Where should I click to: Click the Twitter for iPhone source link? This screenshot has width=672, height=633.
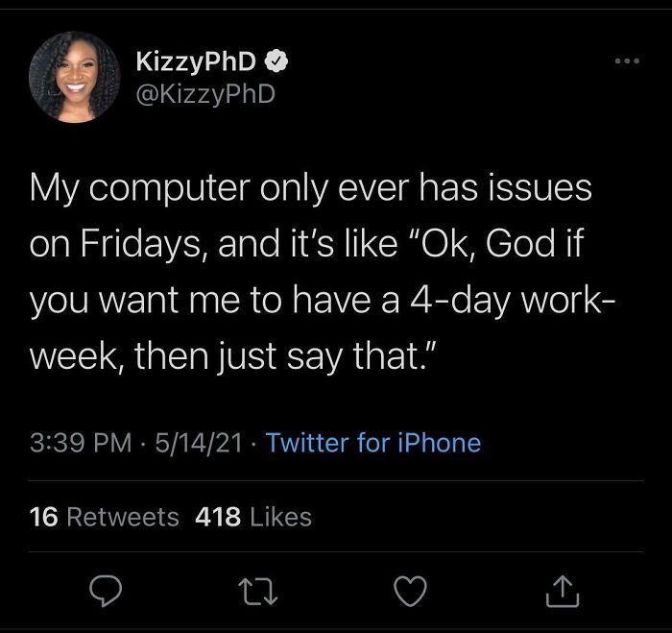coord(372,443)
